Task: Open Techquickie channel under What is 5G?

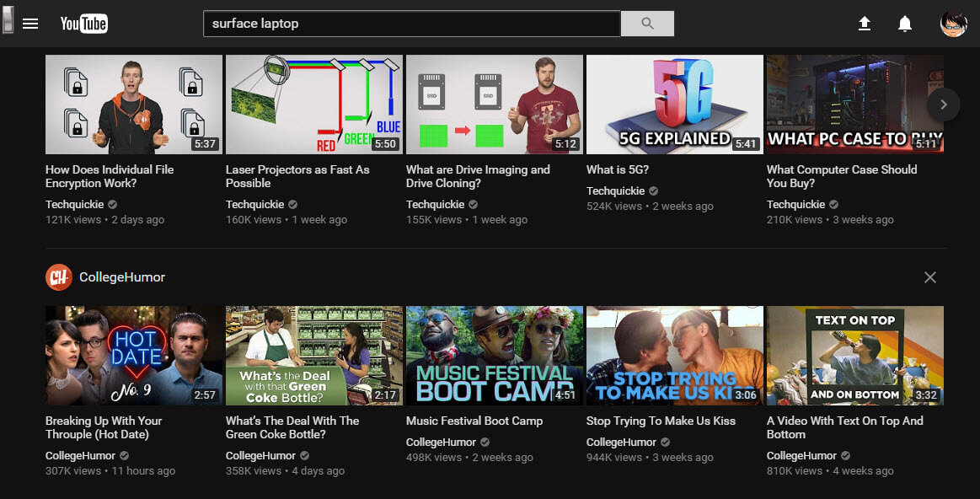Action: [616, 190]
